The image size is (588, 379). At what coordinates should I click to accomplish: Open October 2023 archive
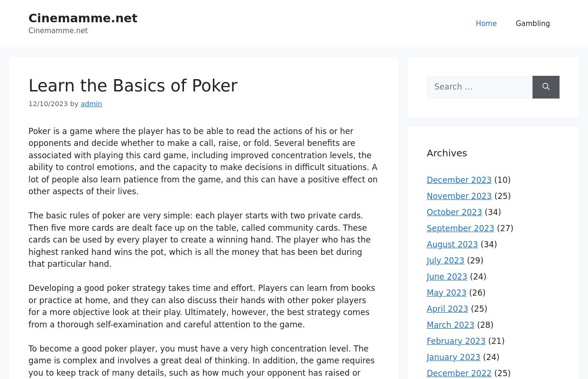(x=454, y=212)
